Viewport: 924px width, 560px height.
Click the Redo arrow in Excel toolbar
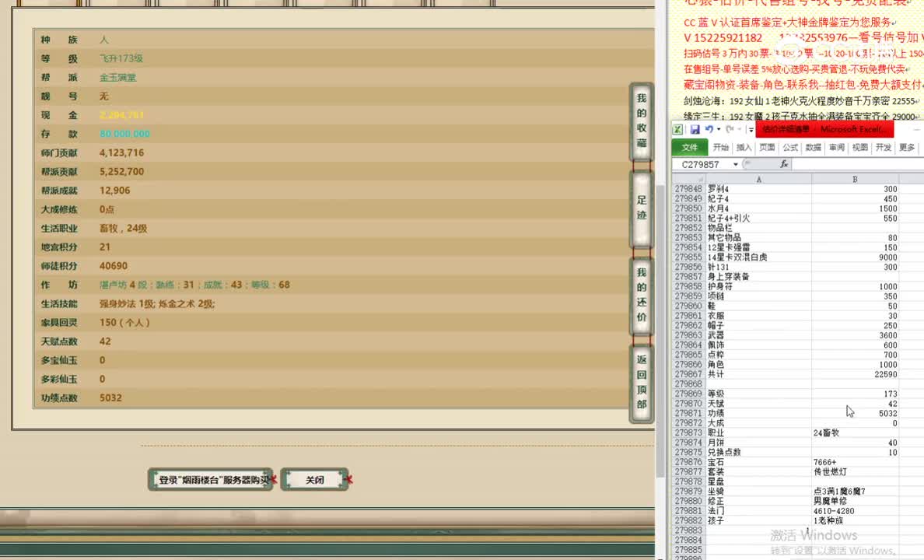tap(730, 129)
